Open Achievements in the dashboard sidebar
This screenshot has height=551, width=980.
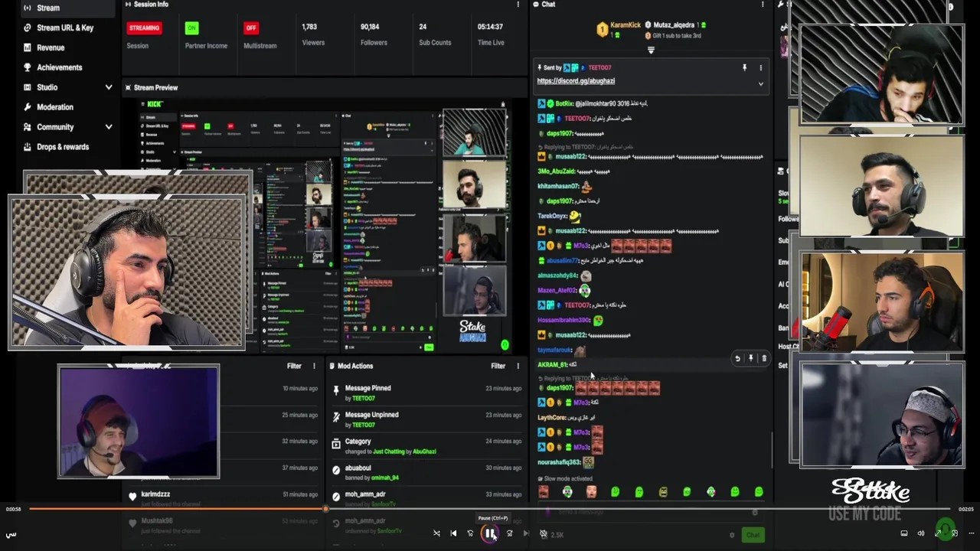coord(59,67)
